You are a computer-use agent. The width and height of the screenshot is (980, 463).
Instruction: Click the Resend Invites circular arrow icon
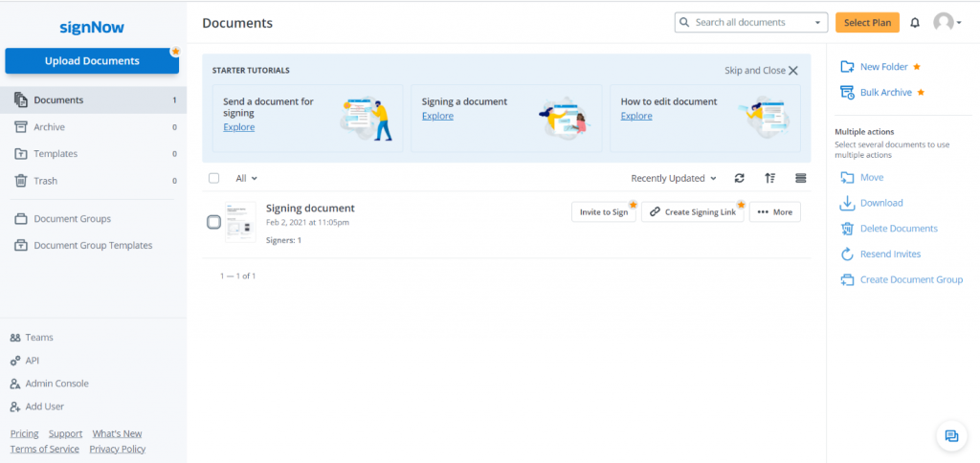[847, 254]
